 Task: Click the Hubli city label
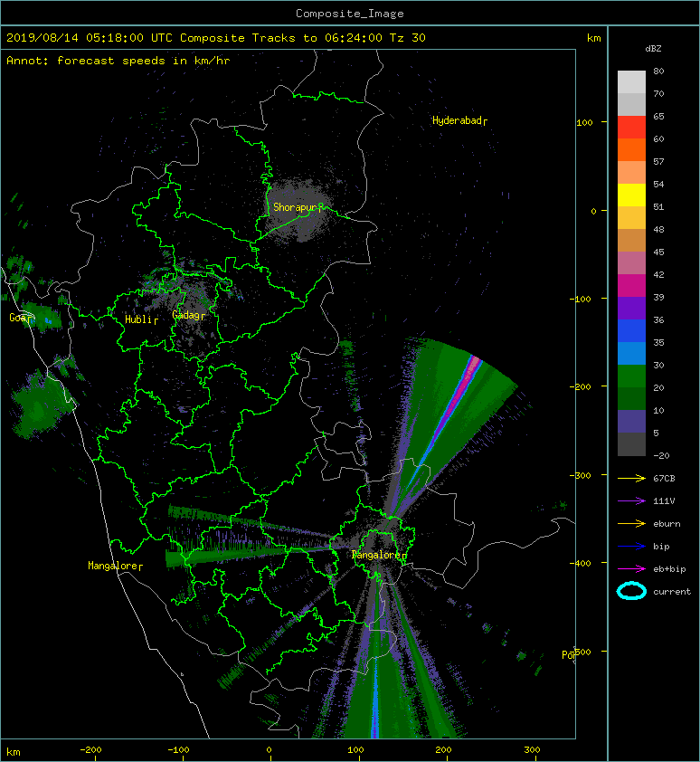(138, 319)
